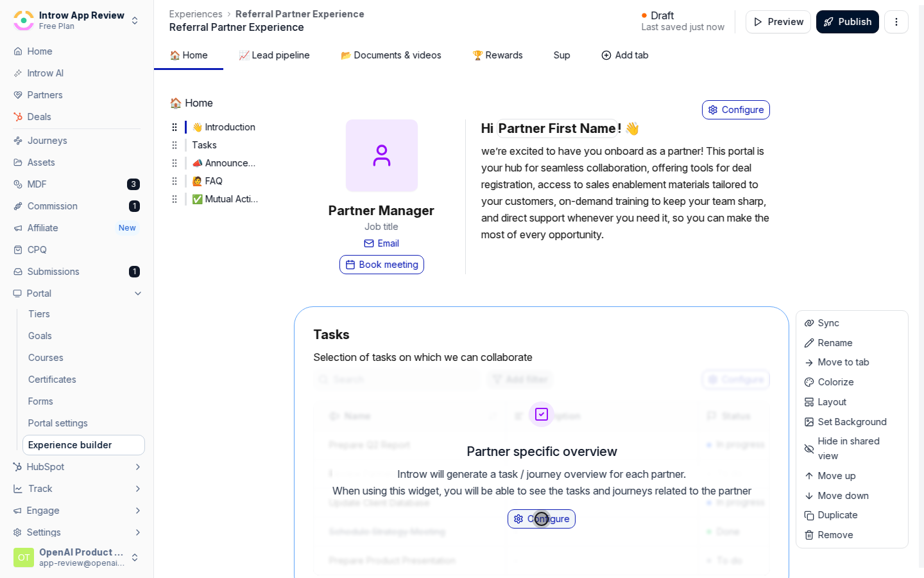Expand the HubSpot section chevron
The height and width of the screenshot is (578, 924).
[x=138, y=467]
